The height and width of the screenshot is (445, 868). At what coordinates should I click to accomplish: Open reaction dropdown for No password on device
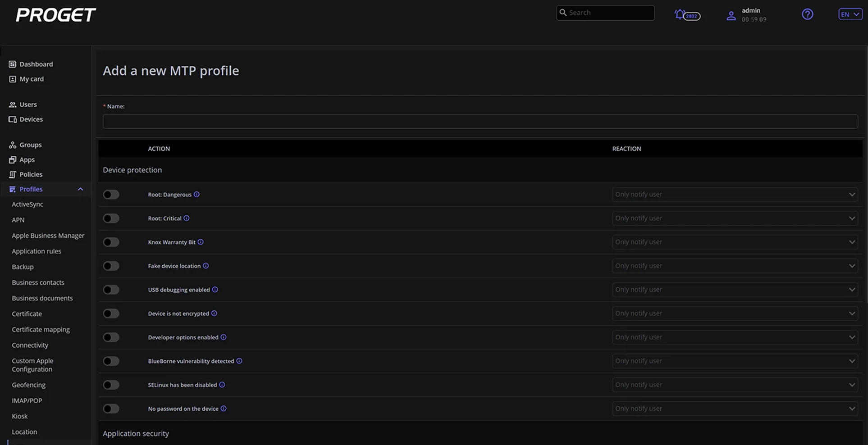[x=735, y=409]
